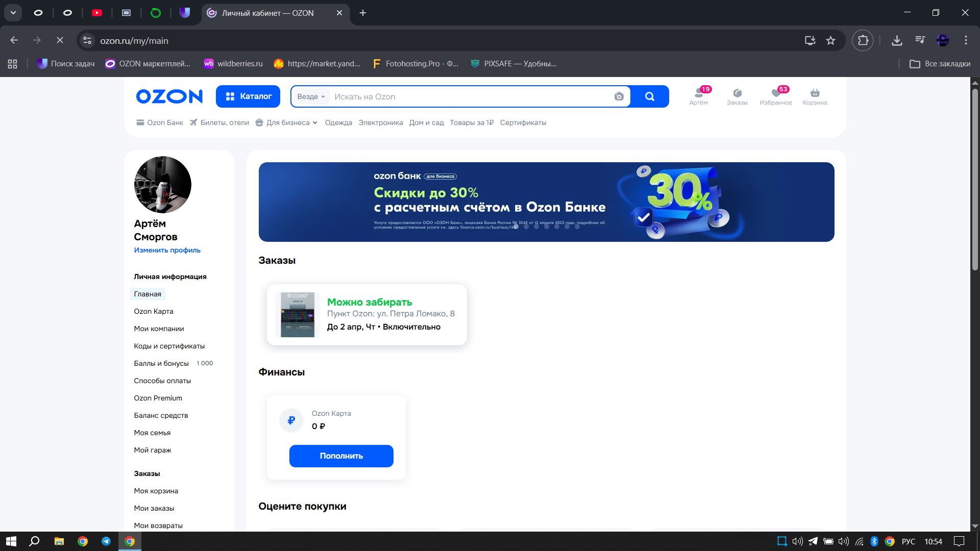Image resolution: width=980 pixels, height=551 pixels.
Task: Open Chrome extensions puzzle icon
Action: click(x=863, y=41)
